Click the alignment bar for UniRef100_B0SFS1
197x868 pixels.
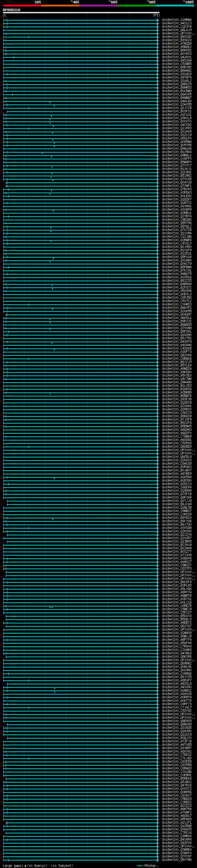click(x=83, y=111)
